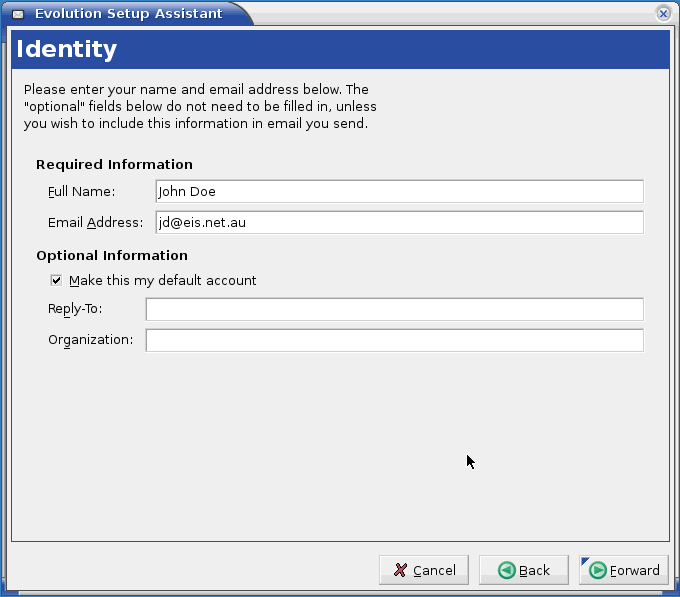Click the 'Make this my default account' label
680x597 pixels.
[163, 281]
